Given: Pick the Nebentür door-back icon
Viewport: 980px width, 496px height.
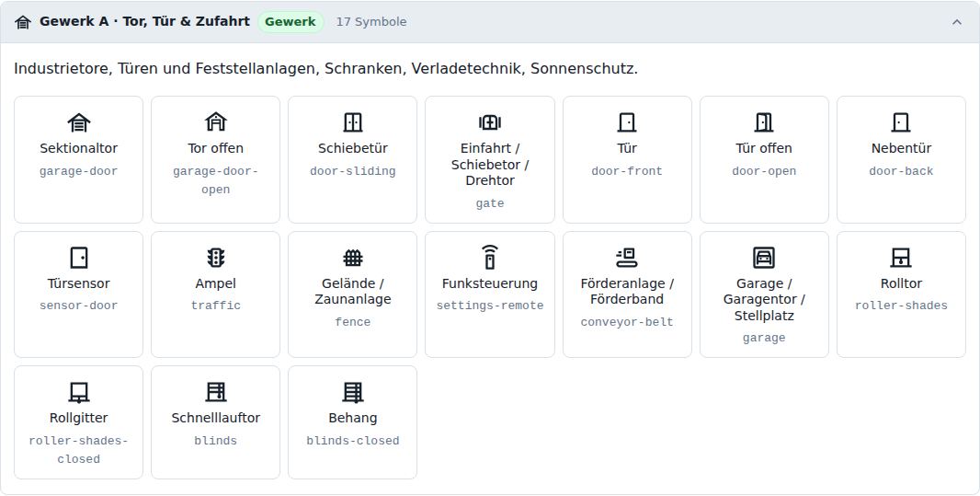Looking at the screenshot, I should tap(901, 122).
